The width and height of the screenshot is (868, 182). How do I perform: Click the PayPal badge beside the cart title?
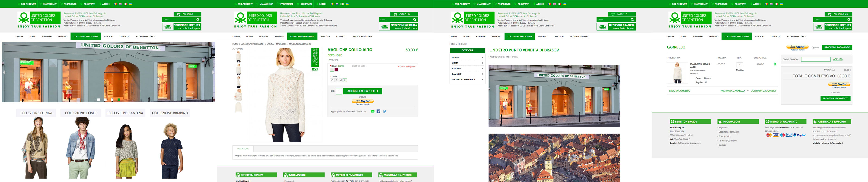[x=797, y=47]
